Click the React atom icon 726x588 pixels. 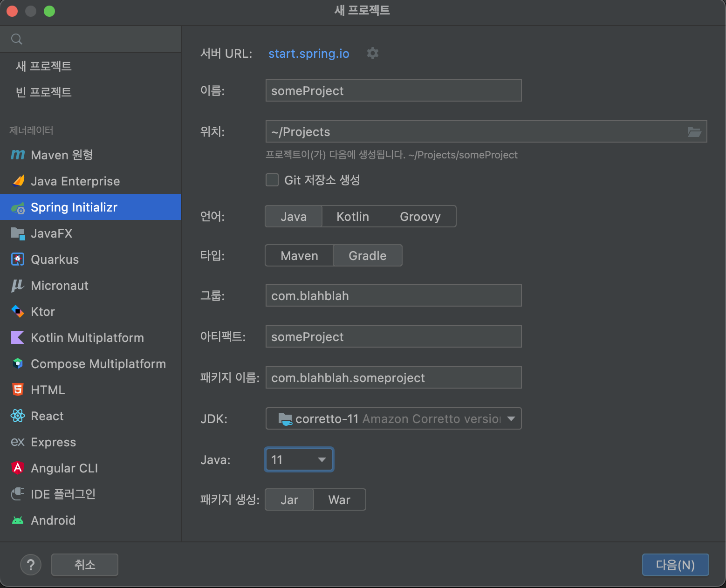pos(18,416)
